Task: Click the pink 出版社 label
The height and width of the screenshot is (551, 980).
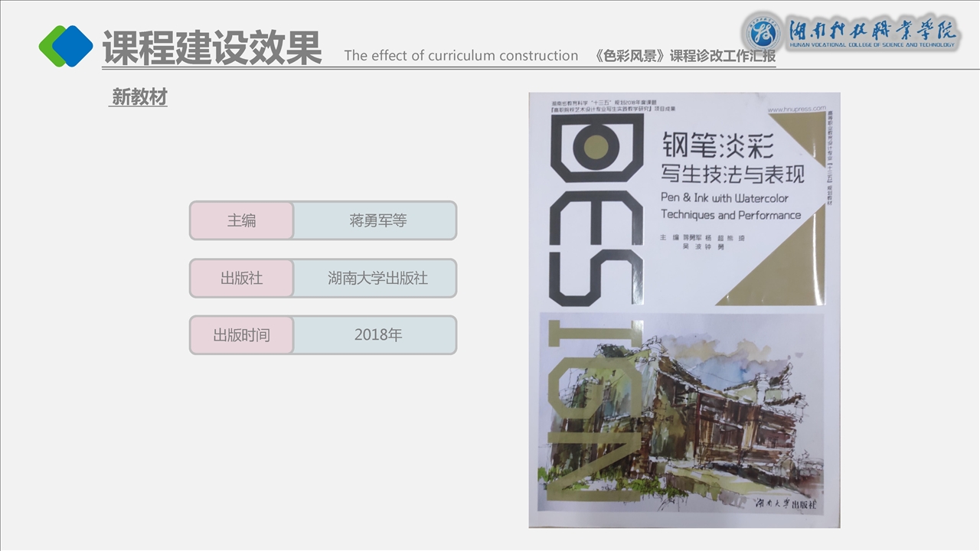Action: coord(242,279)
